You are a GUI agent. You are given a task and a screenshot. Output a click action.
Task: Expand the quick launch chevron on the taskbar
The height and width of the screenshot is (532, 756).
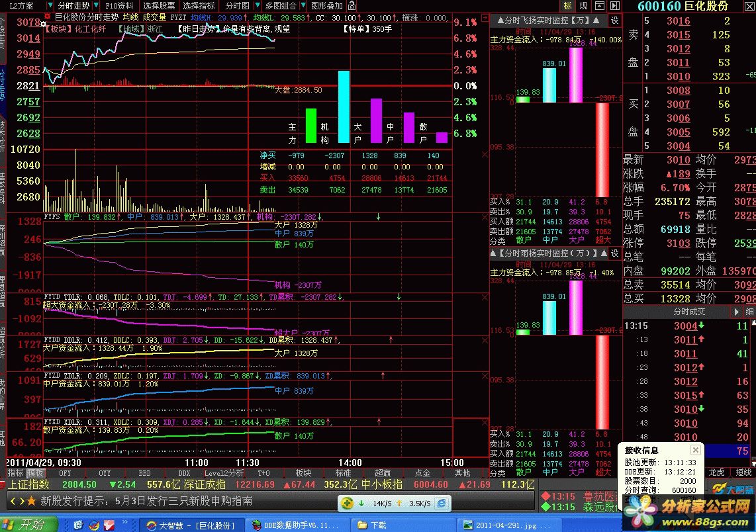click(125, 522)
